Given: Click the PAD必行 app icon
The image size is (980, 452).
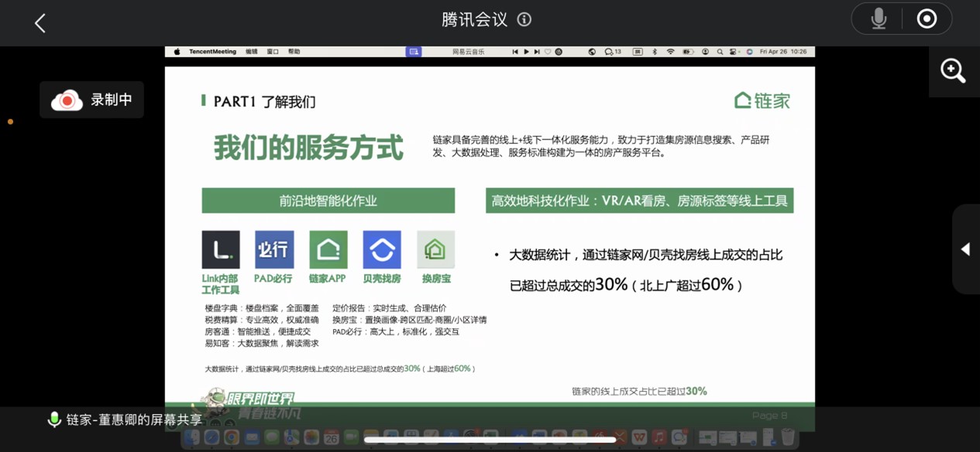Looking at the screenshot, I should pos(274,249).
